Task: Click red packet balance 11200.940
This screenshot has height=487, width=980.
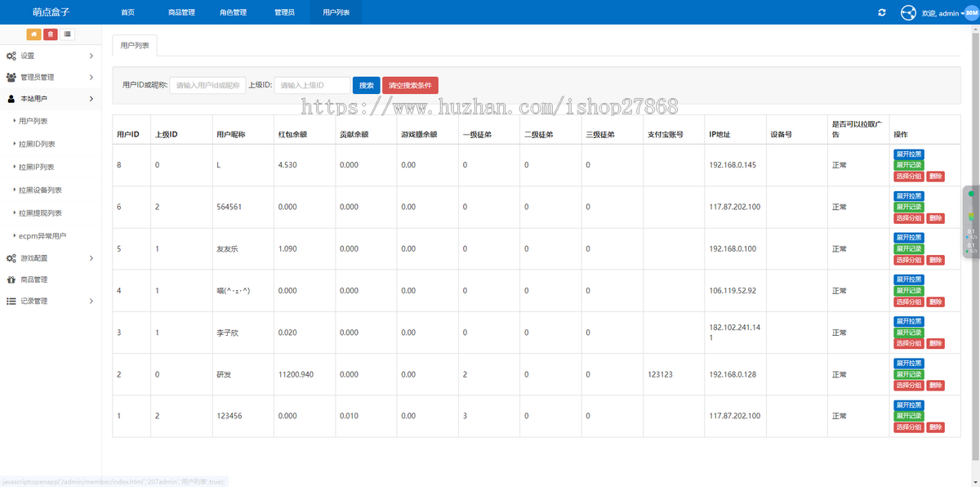Action: [x=296, y=374]
